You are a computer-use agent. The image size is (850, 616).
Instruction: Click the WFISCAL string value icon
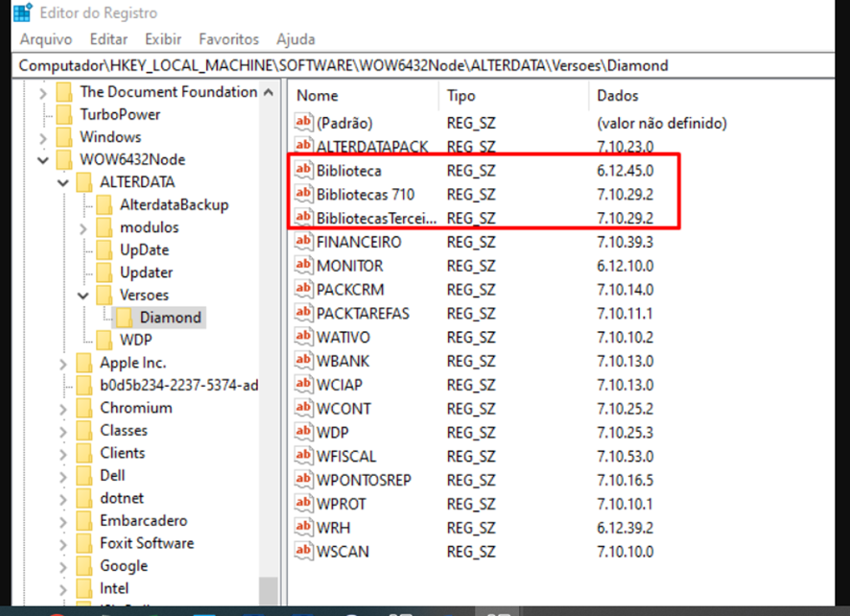(x=304, y=456)
